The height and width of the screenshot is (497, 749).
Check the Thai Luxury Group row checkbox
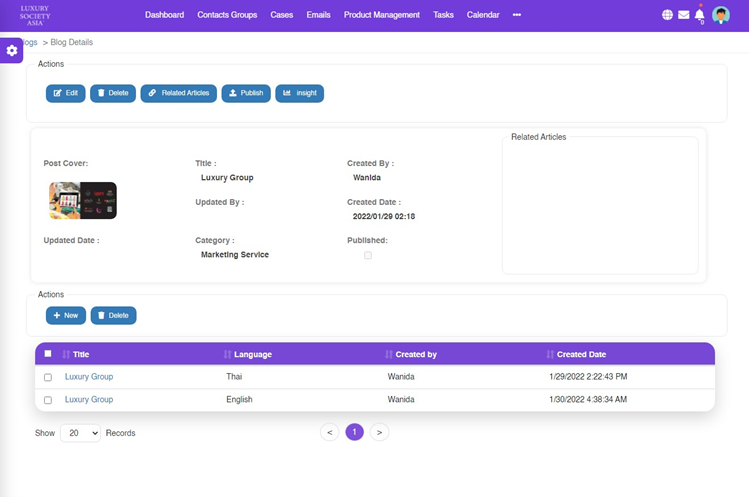48,378
